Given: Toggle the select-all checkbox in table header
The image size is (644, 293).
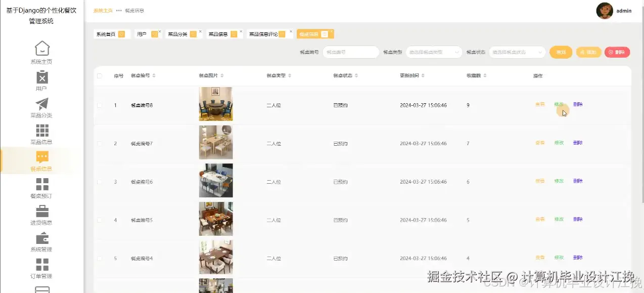Looking at the screenshot, I should 100,76.
